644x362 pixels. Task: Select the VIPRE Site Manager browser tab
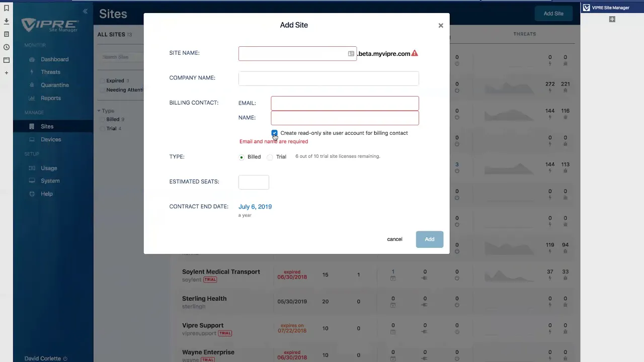pyautogui.click(x=612, y=8)
